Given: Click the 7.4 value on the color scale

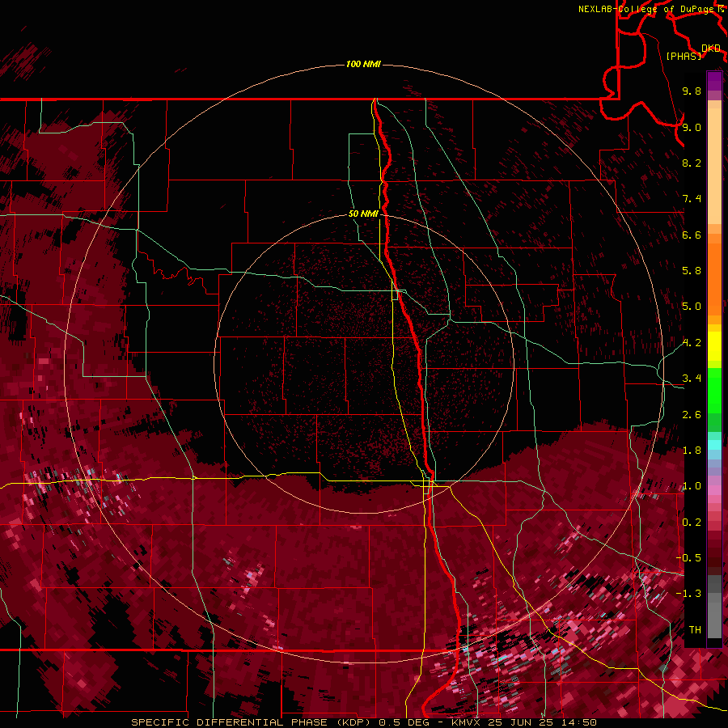Looking at the screenshot, I should 692,199.
